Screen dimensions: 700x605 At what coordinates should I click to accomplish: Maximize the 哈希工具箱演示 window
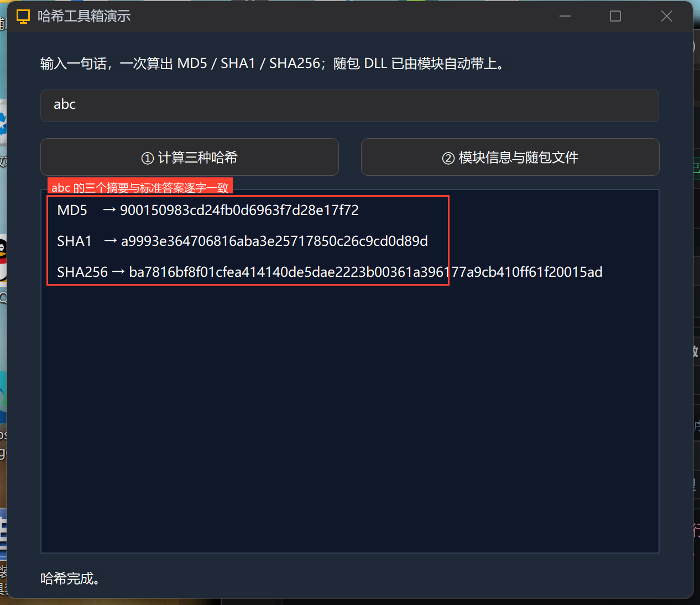coord(615,16)
